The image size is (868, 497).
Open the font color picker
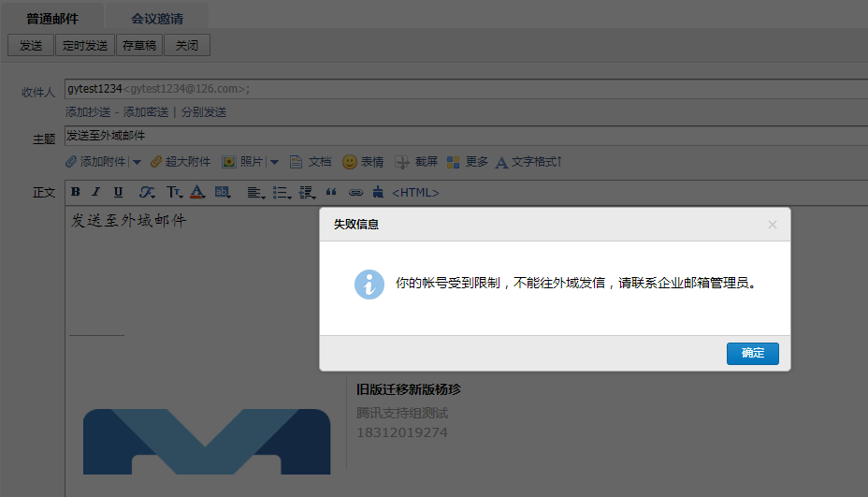point(197,193)
